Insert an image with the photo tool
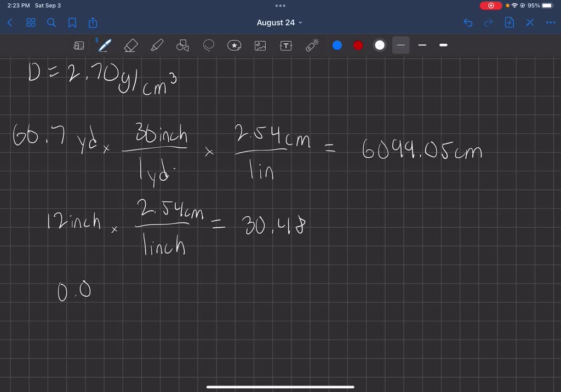Image resolution: width=561 pixels, height=392 pixels. (x=260, y=45)
